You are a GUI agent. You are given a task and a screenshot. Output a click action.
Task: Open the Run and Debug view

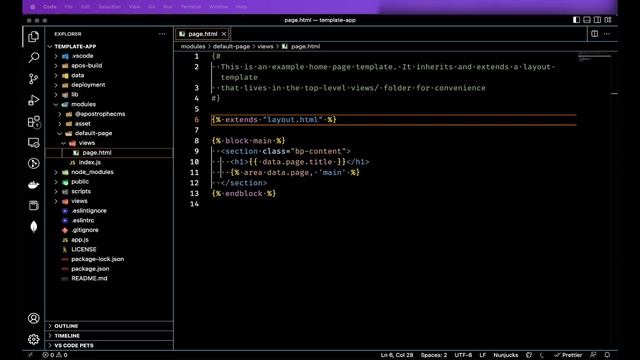(33, 100)
